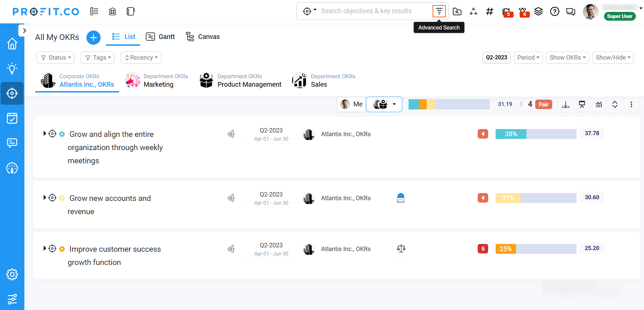Open the Improve customer success growth function objective
Image resolution: width=644 pixels, height=310 pixels.
pos(114,256)
